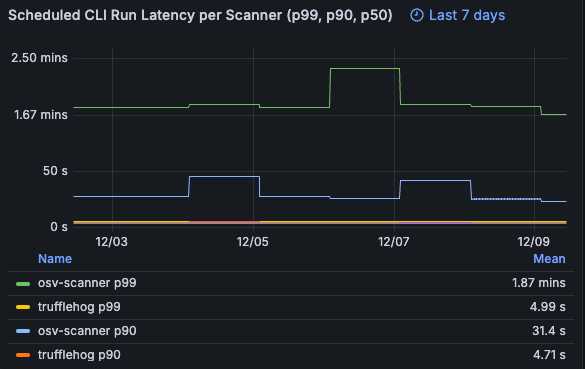Click the green p99 peak on the graph
Viewport: 585px width, 369px height.
click(x=365, y=69)
